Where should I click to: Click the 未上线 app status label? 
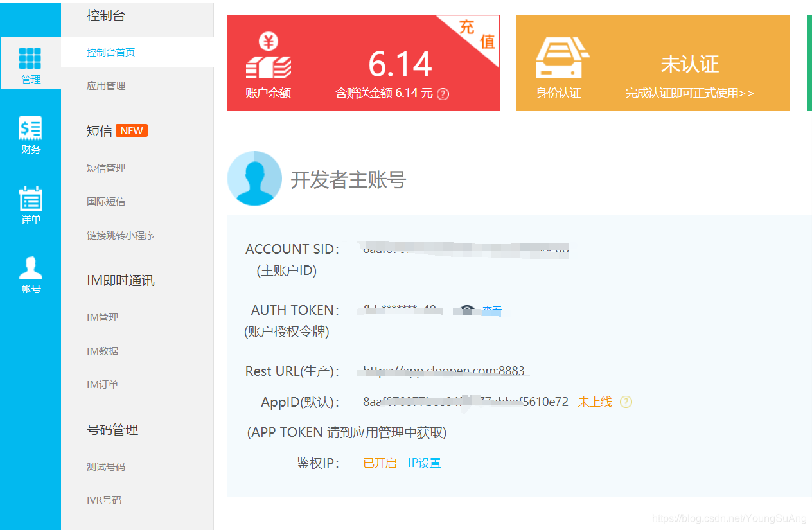595,402
